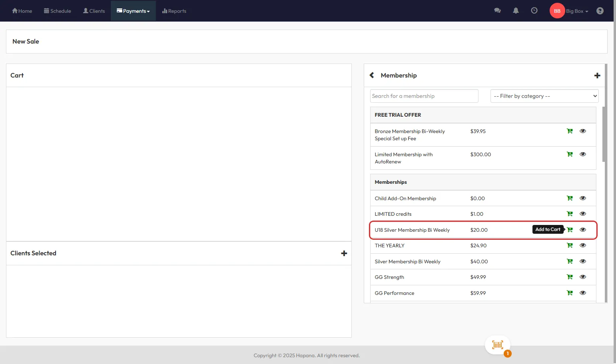This screenshot has height=364, width=616.
Task: Add GG Strength membership to cart
Action: click(x=570, y=277)
